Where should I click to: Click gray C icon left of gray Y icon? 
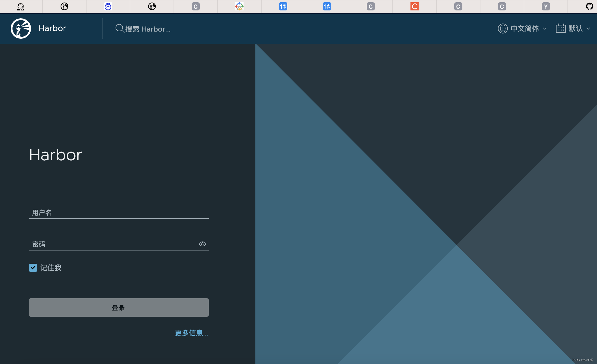[x=502, y=6]
